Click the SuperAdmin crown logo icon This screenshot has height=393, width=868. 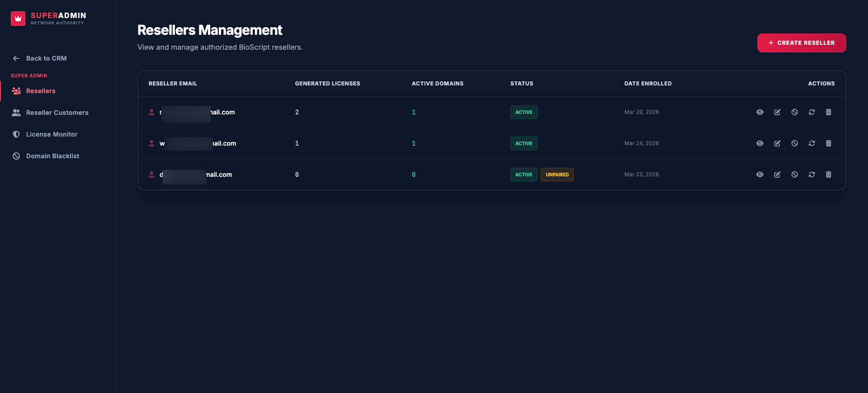[x=18, y=19]
